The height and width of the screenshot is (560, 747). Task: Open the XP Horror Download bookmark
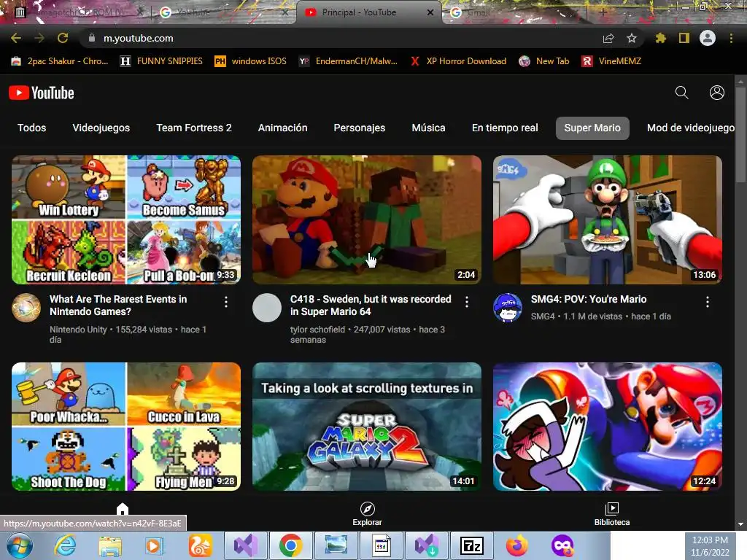tap(458, 61)
